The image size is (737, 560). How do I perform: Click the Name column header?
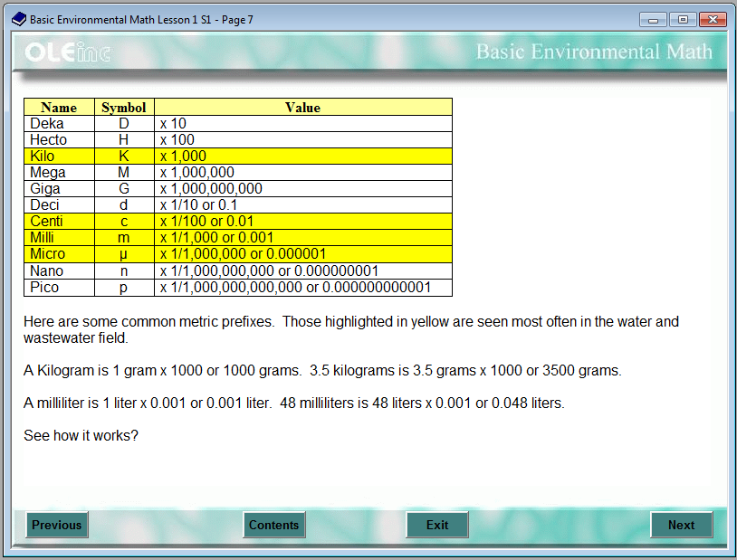(58, 107)
